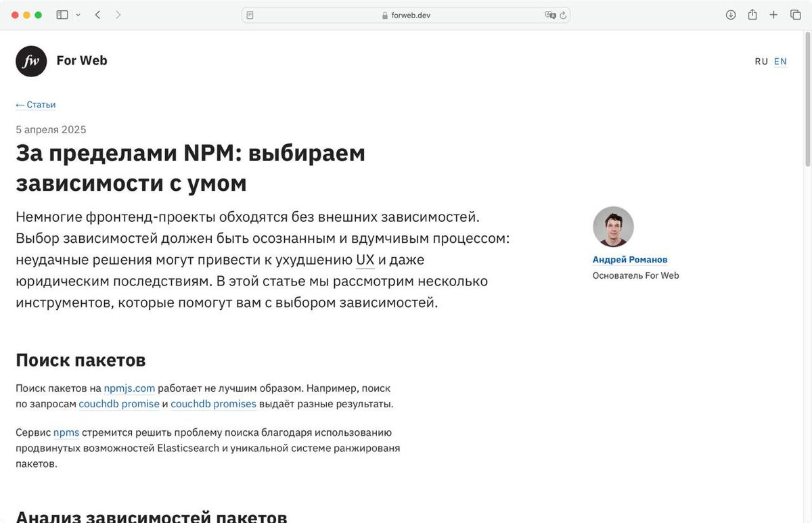The height and width of the screenshot is (523, 812).
Task: Open the npms service link
Action: 66,433
